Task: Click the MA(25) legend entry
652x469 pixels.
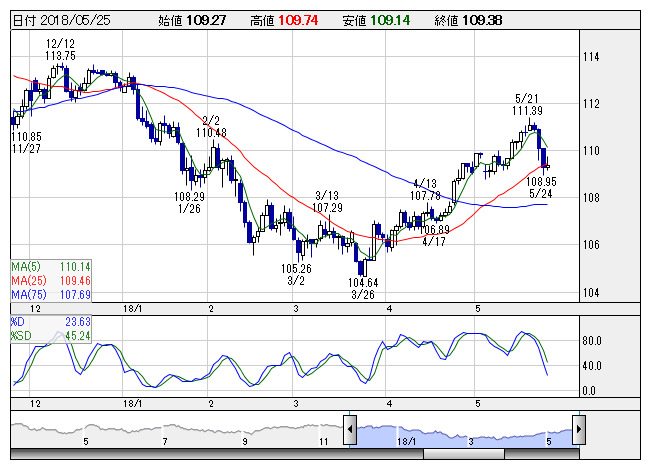Action: (51, 280)
